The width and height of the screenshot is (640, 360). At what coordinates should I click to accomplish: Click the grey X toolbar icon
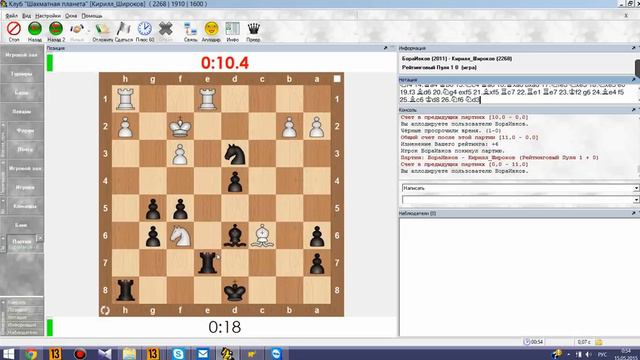click(165, 29)
